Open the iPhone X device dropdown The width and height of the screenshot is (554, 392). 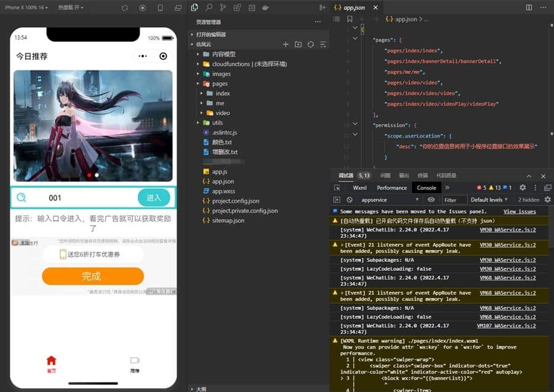pos(26,7)
